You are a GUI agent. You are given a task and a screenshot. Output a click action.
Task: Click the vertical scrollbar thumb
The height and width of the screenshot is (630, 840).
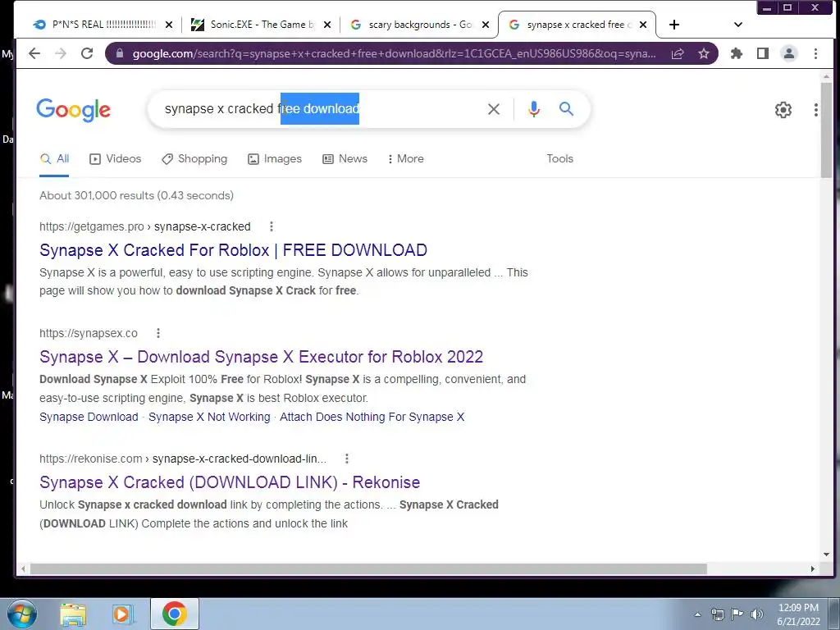[x=826, y=130]
